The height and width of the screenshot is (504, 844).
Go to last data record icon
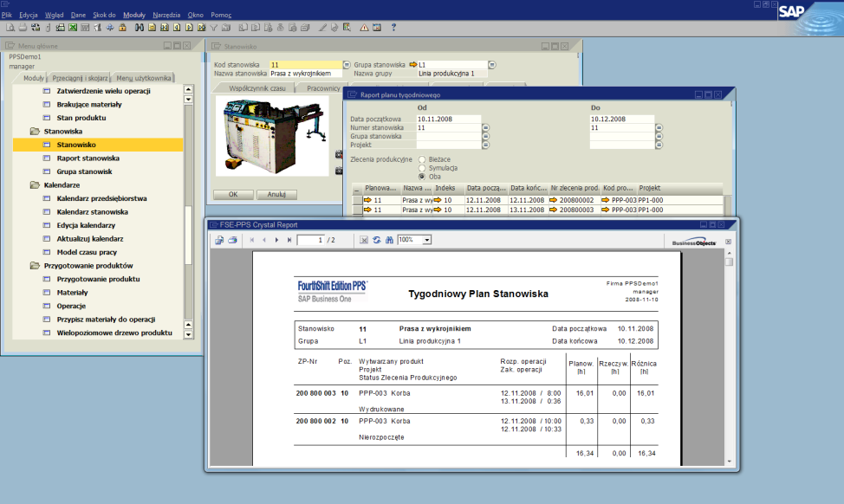[x=201, y=28]
